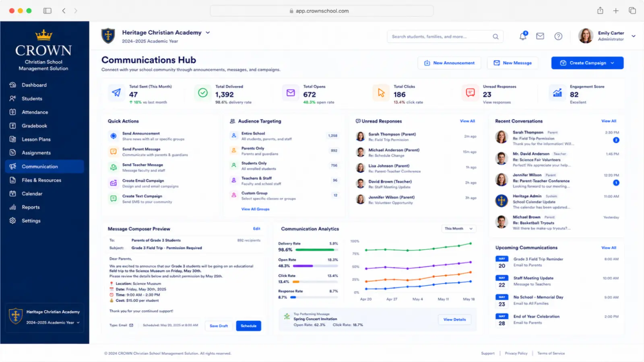Click the browser share icon
644x362 pixels.
tap(600, 11)
